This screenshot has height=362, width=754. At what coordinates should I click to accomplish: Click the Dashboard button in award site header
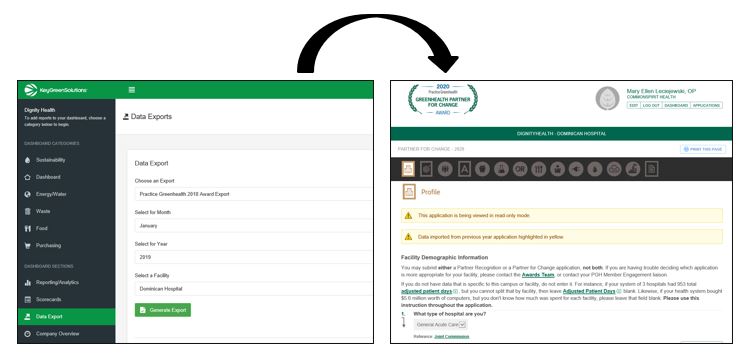point(676,105)
